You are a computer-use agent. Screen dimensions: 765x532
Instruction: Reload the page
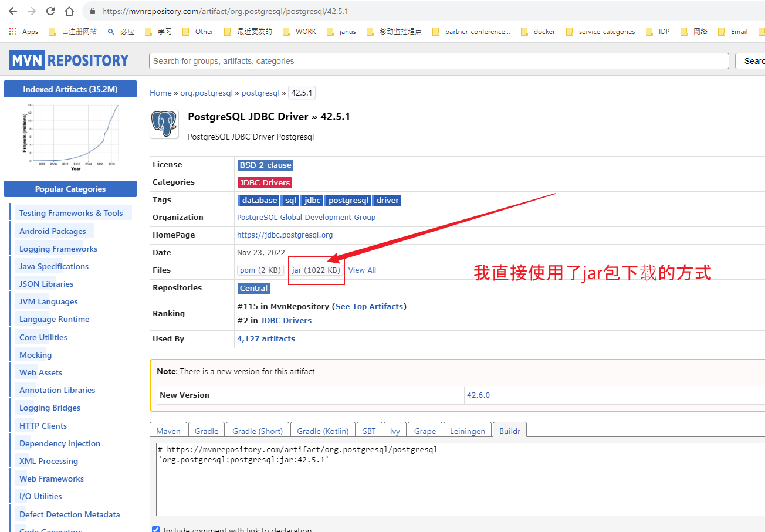[50, 11]
